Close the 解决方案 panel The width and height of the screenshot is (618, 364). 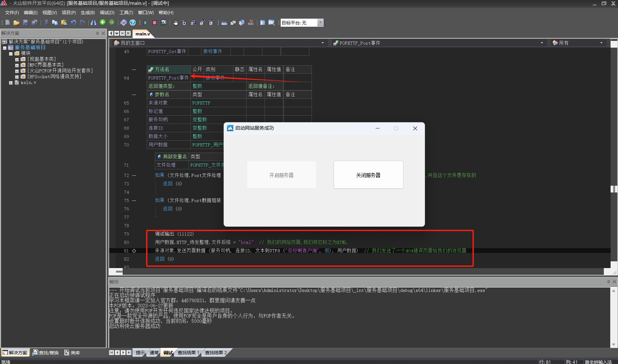(103, 33)
